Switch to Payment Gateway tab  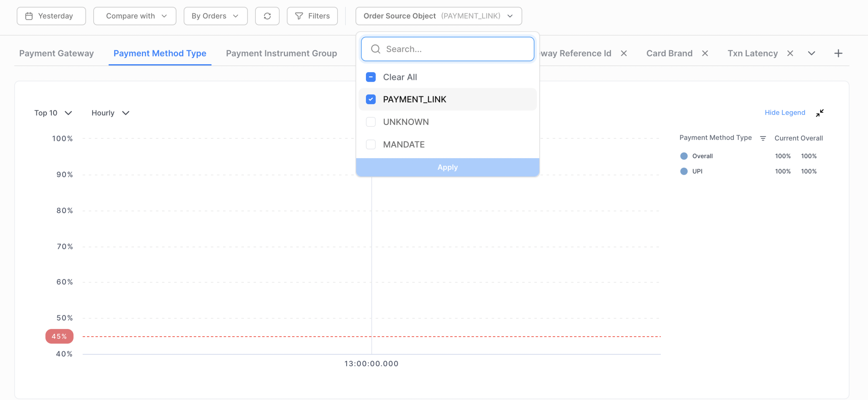[56, 53]
